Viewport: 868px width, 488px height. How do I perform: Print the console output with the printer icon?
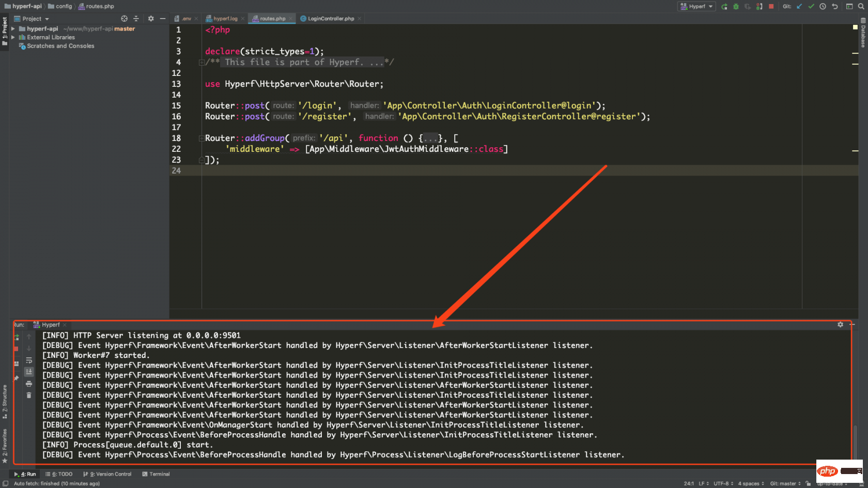pos(29,384)
